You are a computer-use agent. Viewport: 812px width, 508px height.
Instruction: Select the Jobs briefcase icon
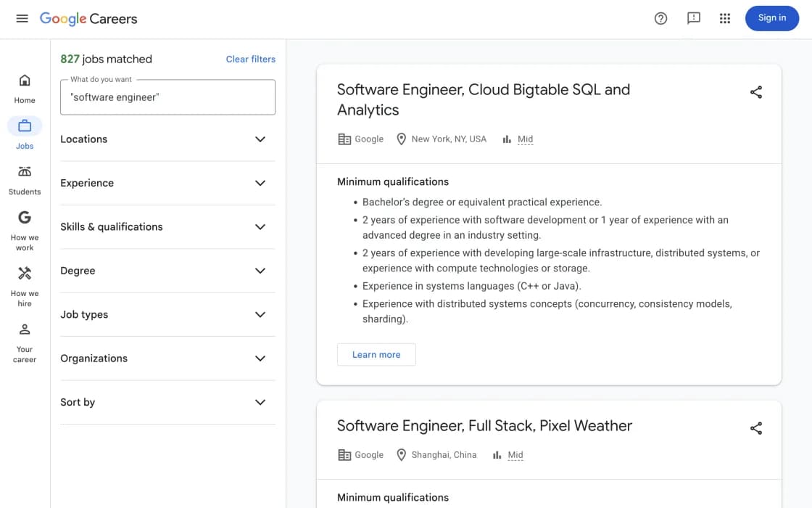25,126
